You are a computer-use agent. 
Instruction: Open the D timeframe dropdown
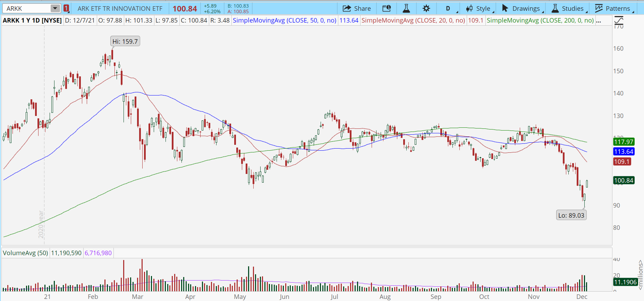448,8
